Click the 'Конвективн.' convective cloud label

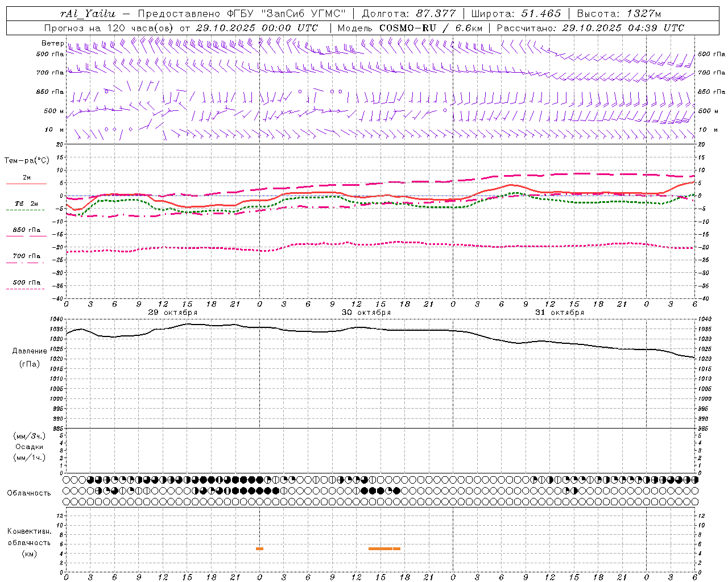[29, 531]
